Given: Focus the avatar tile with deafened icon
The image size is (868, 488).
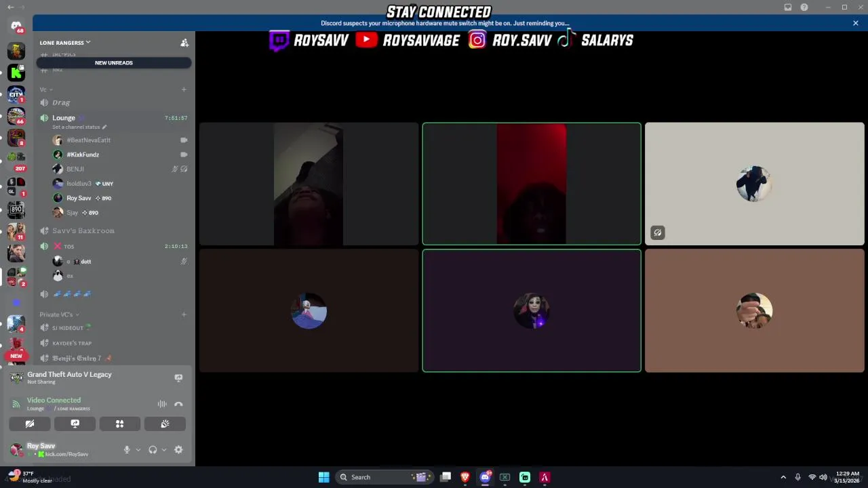Looking at the screenshot, I should [x=755, y=184].
